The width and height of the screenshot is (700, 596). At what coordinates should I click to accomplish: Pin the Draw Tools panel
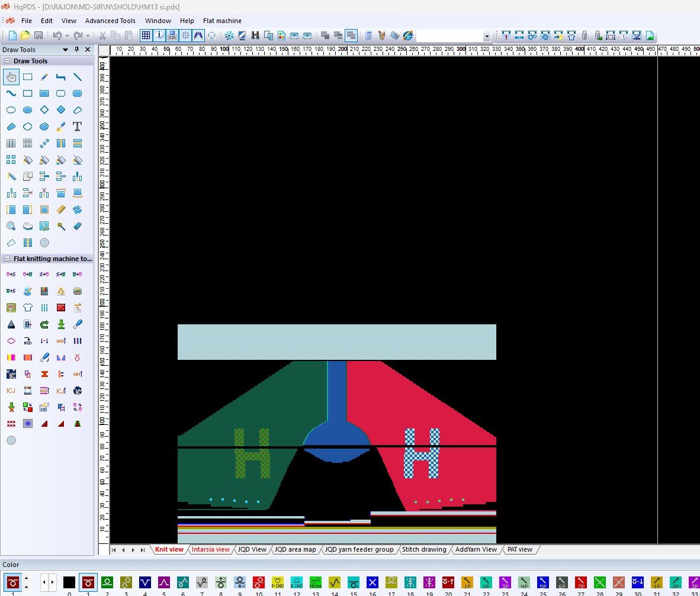pos(76,50)
